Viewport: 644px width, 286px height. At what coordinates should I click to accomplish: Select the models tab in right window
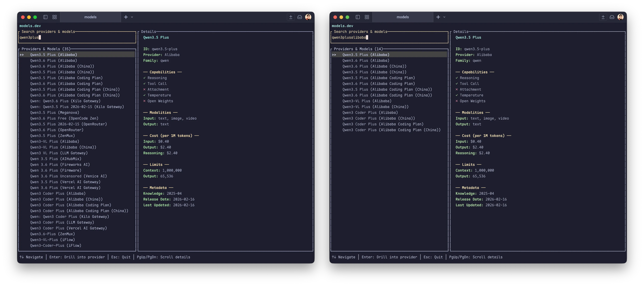point(403,17)
